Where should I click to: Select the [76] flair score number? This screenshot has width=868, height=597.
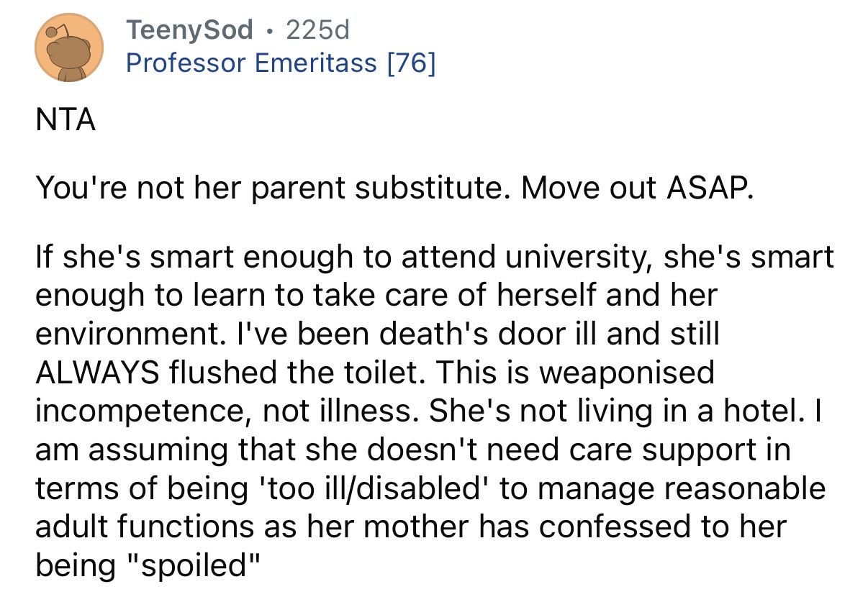coord(410,63)
